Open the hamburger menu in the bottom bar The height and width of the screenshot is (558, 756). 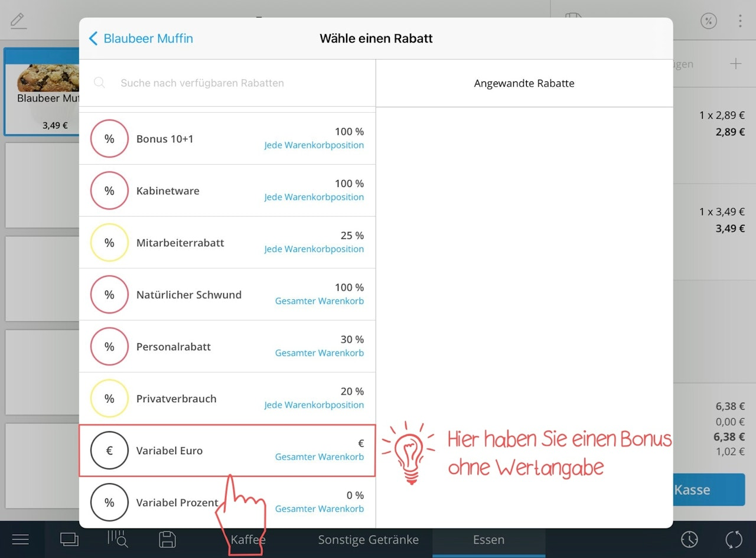21,539
